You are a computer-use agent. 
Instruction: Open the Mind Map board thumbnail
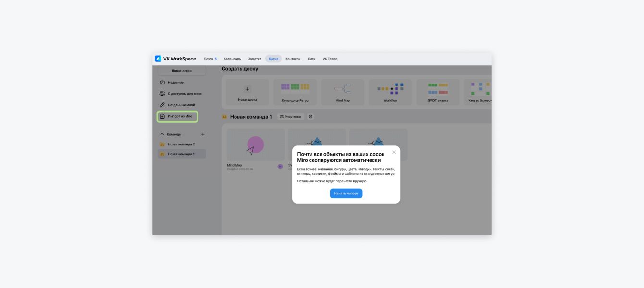coord(255,145)
